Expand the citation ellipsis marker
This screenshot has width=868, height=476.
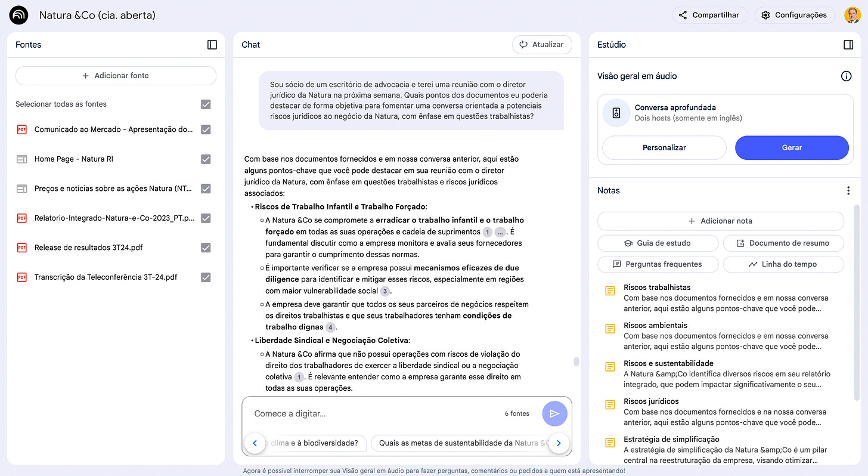pyautogui.click(x=501, y=232)
